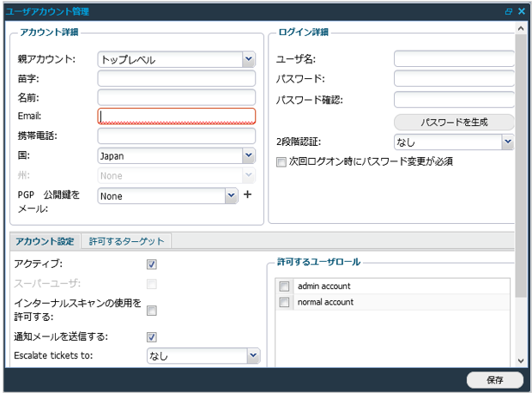Click the plus icon to add PGP key
Screen dimensions: 532x393
point(248,195)
